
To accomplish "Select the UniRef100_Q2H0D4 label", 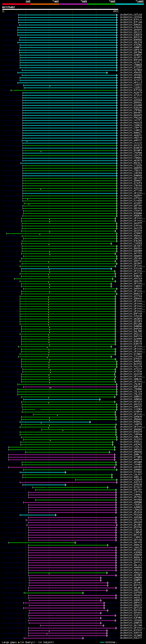I will (x=131, y=100).
